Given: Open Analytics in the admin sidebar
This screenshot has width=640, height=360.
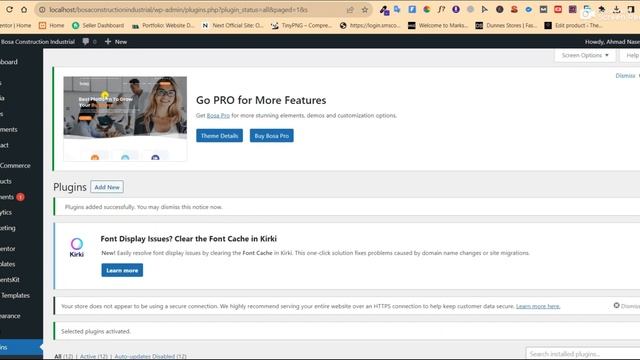Looking at the screenshot, I should (x=6, y=212).
